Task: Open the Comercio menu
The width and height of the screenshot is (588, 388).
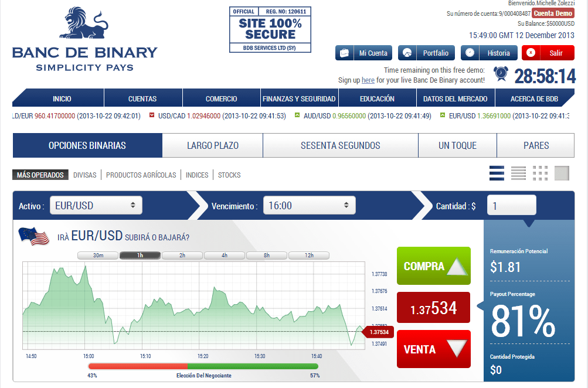Action: coord(221,98)
